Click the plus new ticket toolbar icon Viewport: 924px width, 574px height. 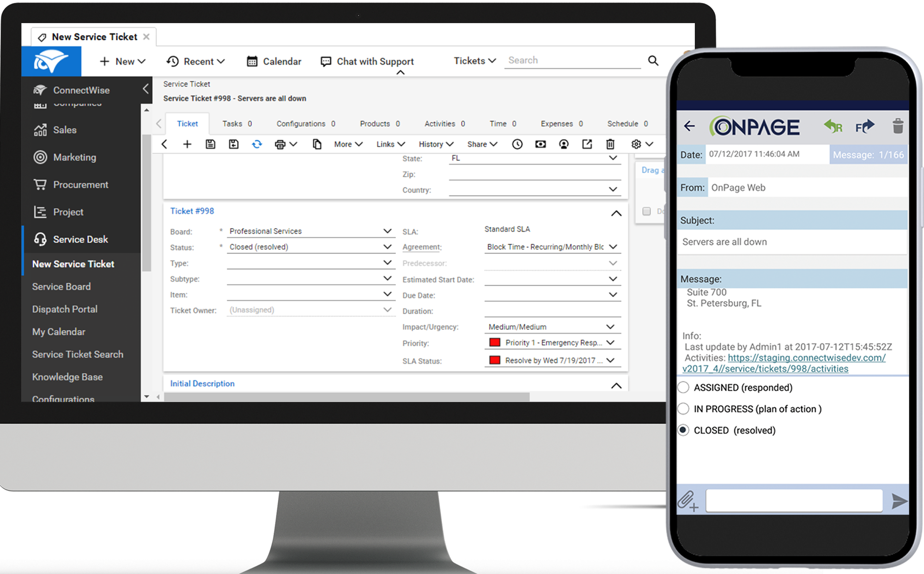187,144
